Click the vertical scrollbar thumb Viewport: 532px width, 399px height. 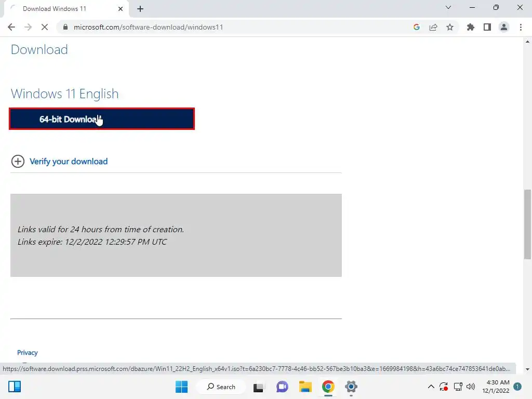528,224
